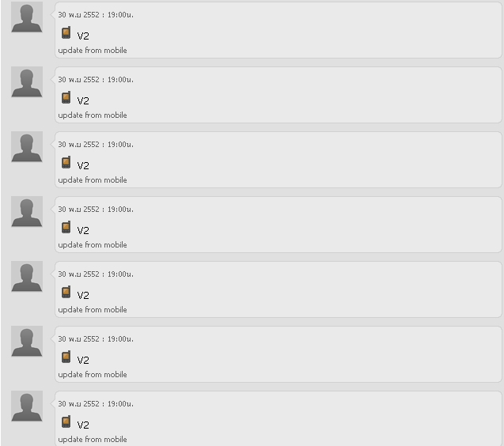Click the sixth post's mobile phone icon
504x446 pixels.
66,357
